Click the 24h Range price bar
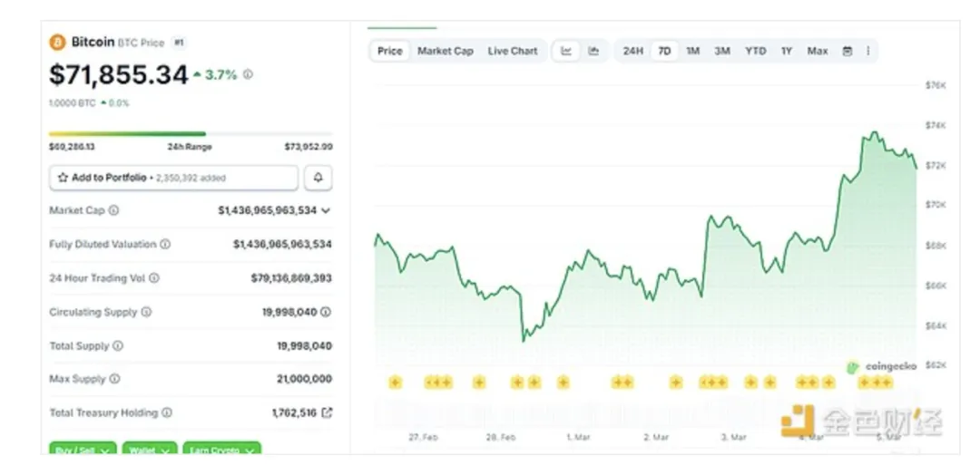 [x=191, y=134]
